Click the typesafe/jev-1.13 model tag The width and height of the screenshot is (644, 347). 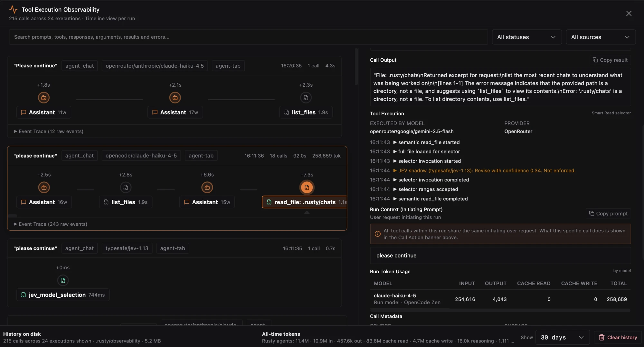(127, 249)
